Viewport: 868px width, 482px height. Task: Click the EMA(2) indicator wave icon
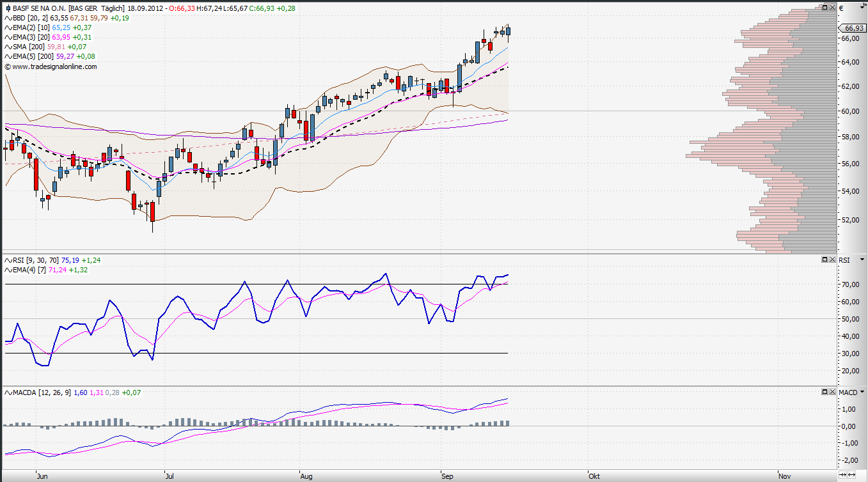pyautogui.click(x=8, y=27)
